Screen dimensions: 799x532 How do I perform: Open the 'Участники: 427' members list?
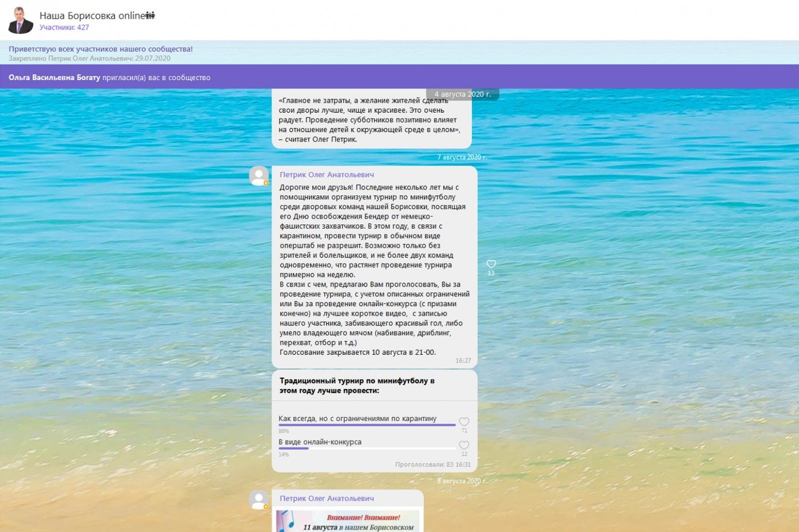pos(64,27)
